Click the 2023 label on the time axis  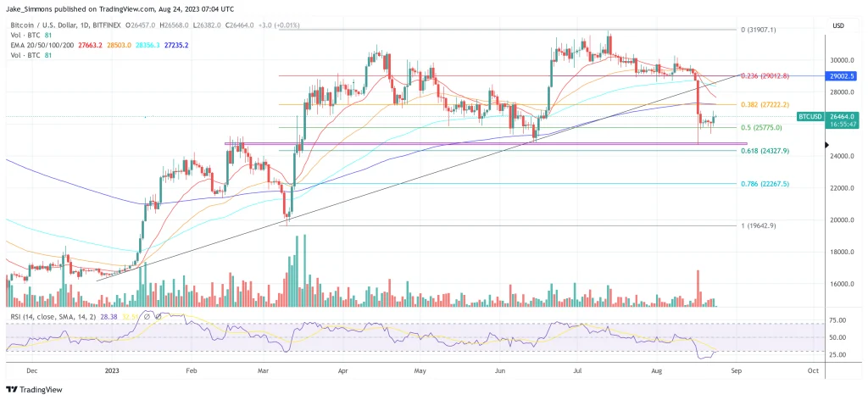pos(112,370)
